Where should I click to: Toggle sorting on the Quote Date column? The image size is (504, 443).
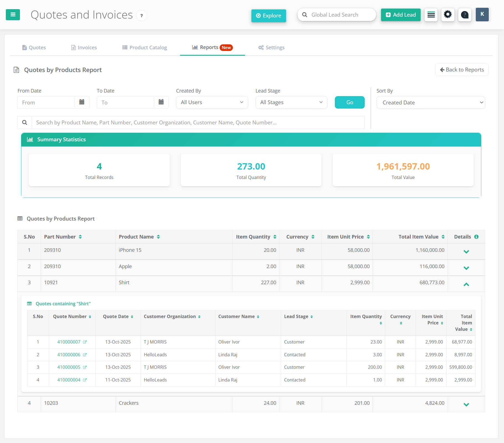(132, 316)
